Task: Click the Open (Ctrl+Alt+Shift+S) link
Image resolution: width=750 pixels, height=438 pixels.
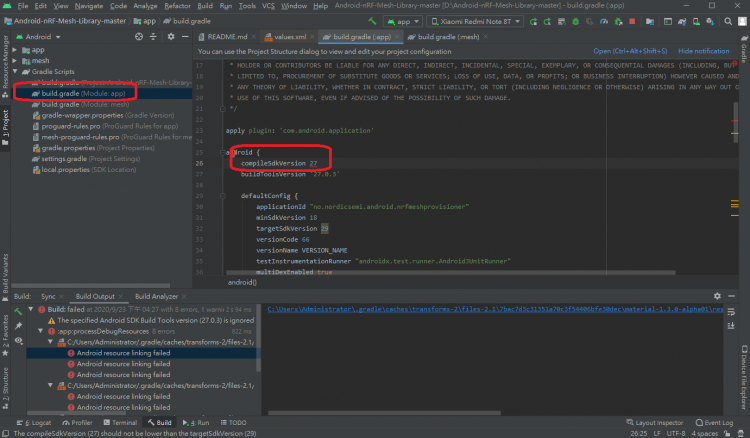Action: coord(630,51)
